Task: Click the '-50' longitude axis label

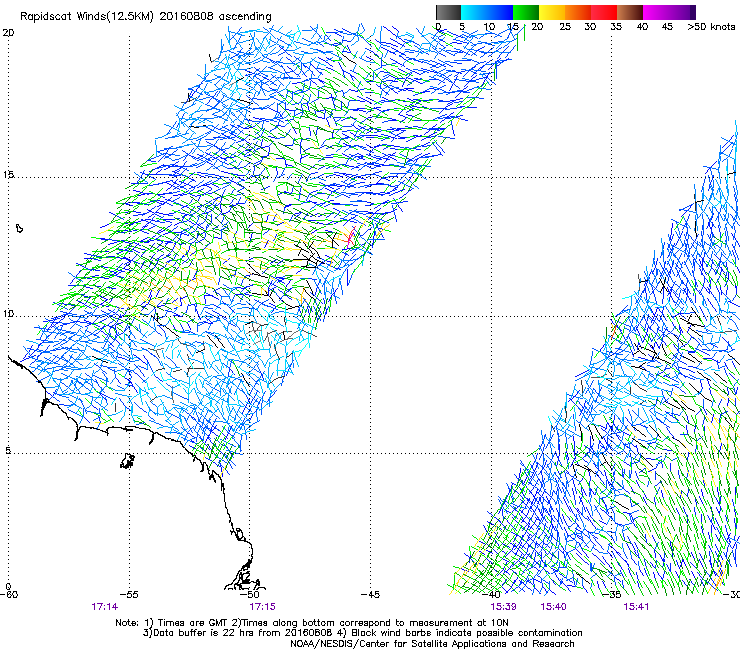Action: pyautogui.click(x=251, y=595)
